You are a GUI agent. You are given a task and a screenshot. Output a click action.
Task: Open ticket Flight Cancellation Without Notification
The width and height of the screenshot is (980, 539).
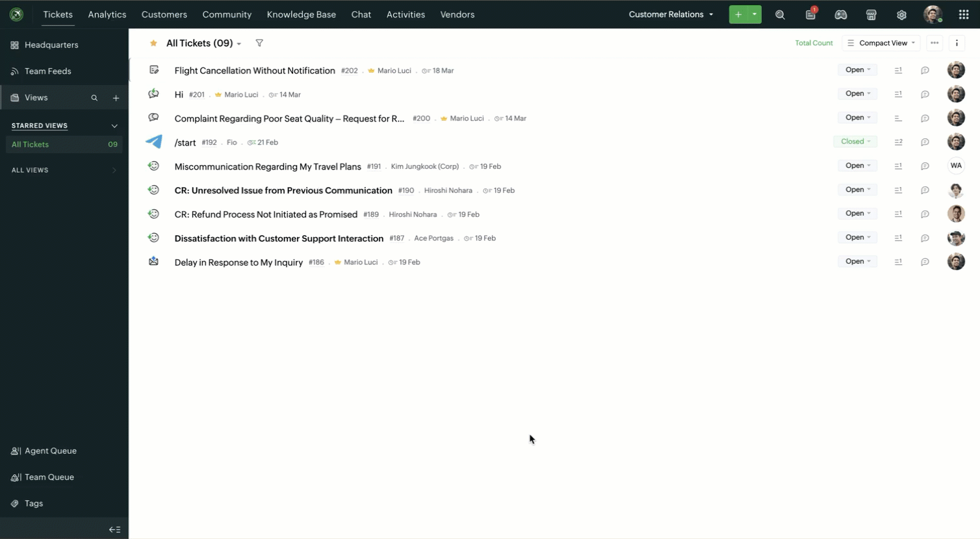[255, 71]
